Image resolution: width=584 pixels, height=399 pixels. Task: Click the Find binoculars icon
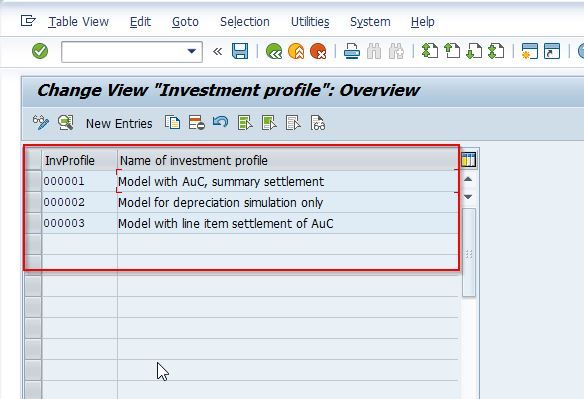coord(374,51)
